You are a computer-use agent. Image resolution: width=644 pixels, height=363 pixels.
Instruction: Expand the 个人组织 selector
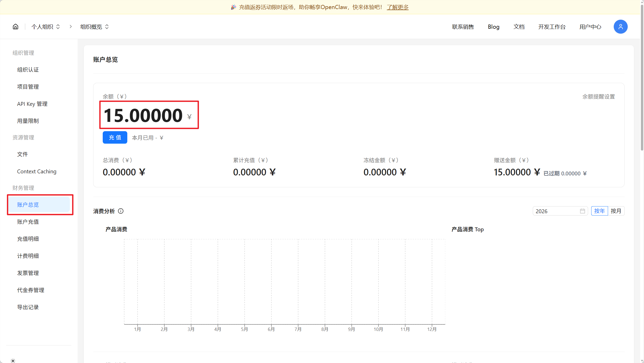tap(46, 27)
